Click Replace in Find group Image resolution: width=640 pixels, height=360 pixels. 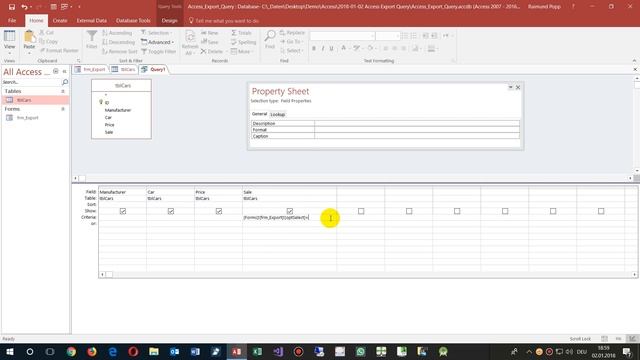point(292,33)
